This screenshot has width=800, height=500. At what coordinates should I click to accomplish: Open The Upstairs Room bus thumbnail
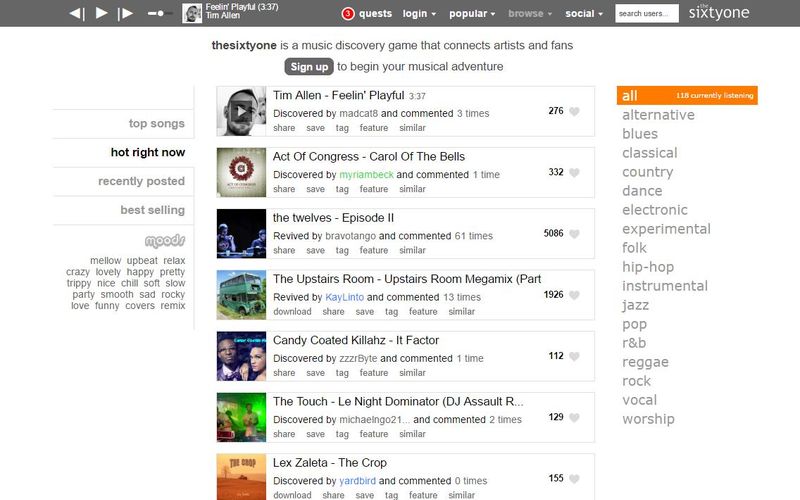point(241,295)
